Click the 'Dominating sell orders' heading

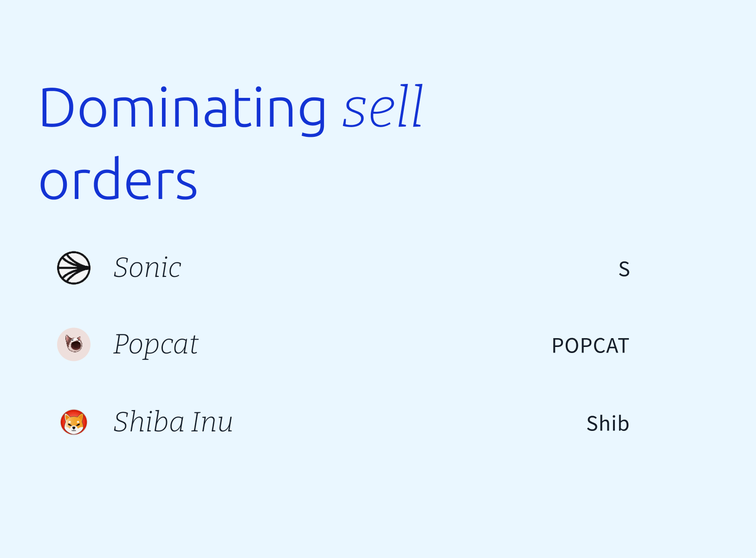coord(231,143)
